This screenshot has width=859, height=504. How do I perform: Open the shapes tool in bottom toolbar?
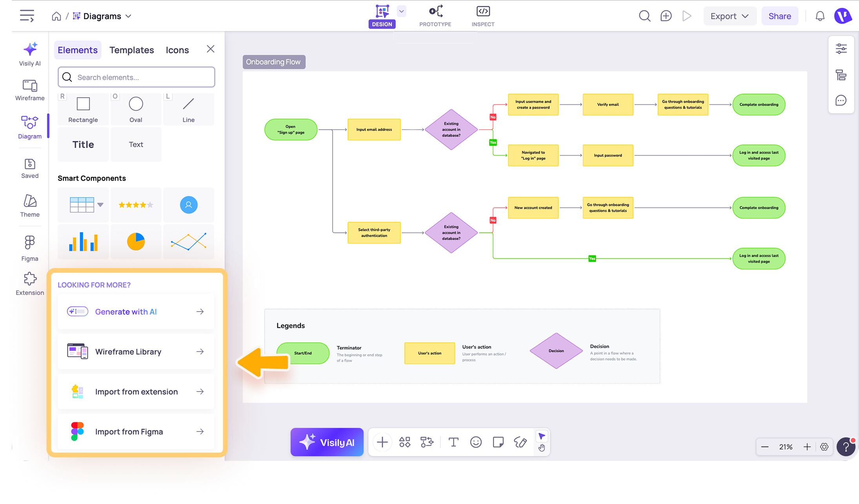point(405,442)
